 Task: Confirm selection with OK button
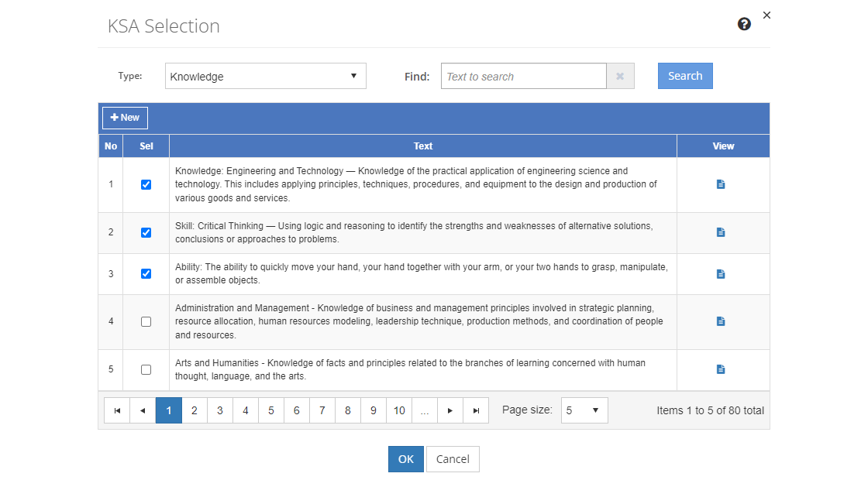pos(406,459)
